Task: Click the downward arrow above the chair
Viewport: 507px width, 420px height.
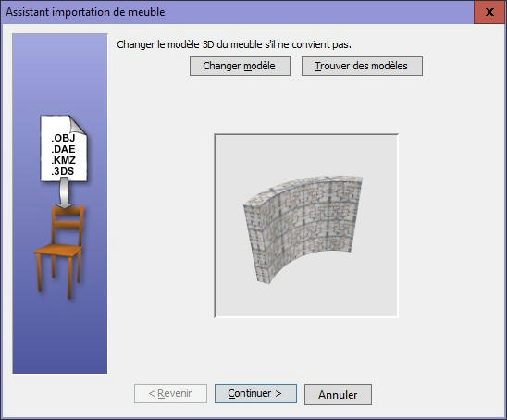Action: 65,194
